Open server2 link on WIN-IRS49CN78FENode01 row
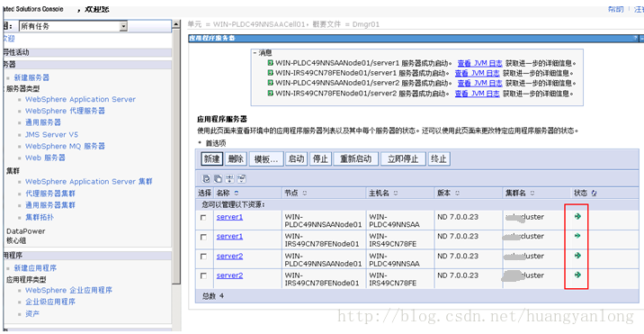 click(229, 275)
